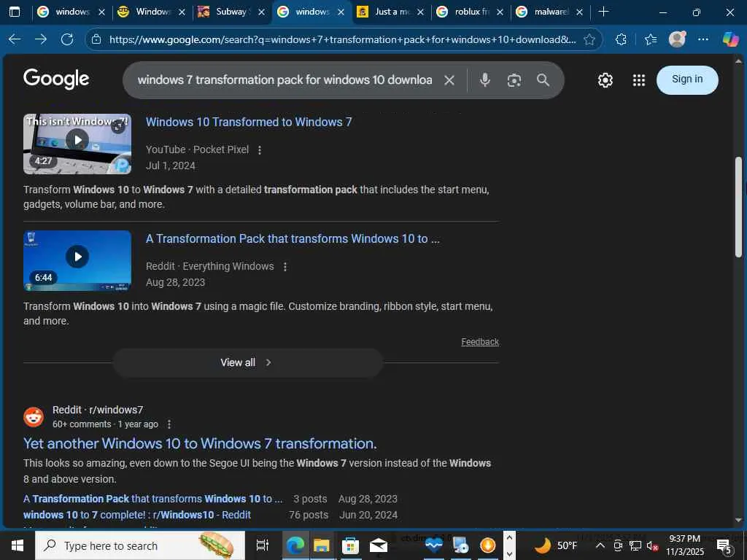The image size is (747, 560).
Task: Open the muted volume tray icon
Action: (652, 545)
